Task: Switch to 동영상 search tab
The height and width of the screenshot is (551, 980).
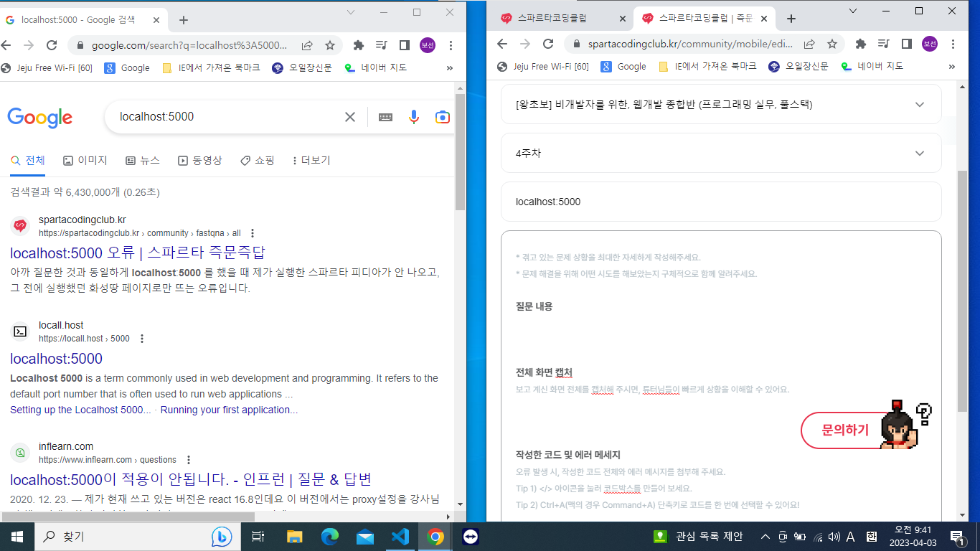Action: [200, 161]
